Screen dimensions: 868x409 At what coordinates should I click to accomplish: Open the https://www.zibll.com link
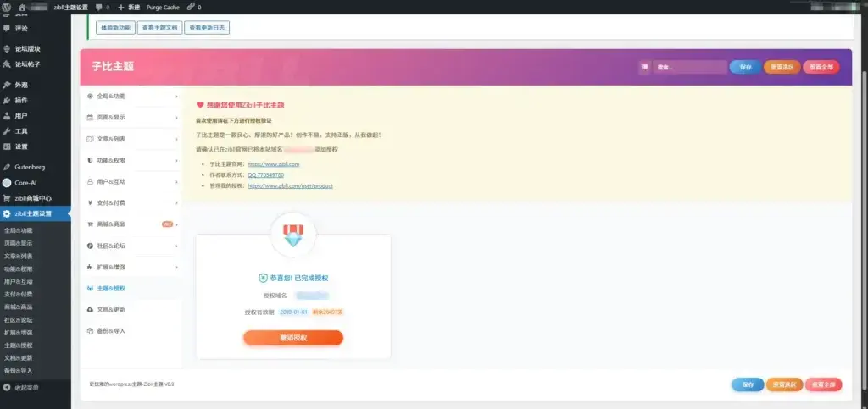274,164
